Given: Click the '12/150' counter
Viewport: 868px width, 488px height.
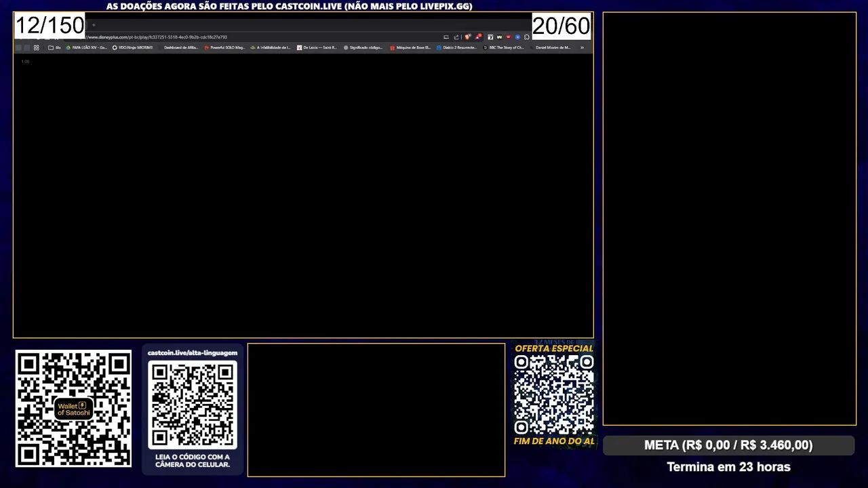Looking at the screenshot, I should click(50, 26).
